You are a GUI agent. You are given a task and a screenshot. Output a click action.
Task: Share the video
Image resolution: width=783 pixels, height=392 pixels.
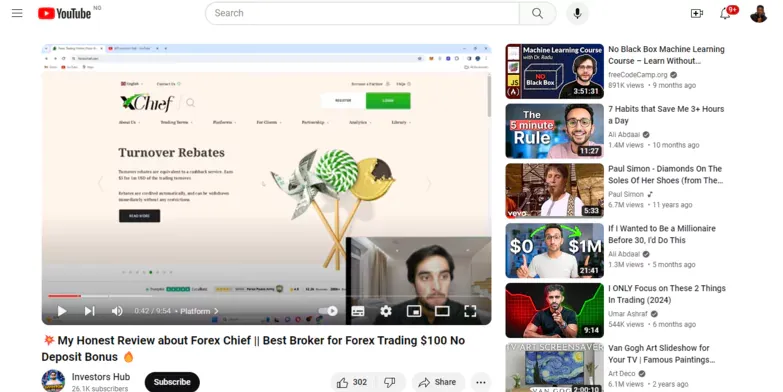tap(438, 383)
